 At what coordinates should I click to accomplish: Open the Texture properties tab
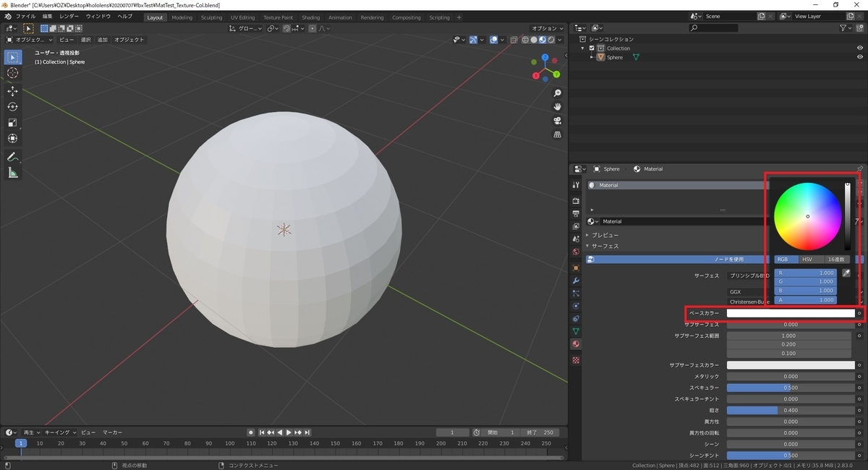576,360
